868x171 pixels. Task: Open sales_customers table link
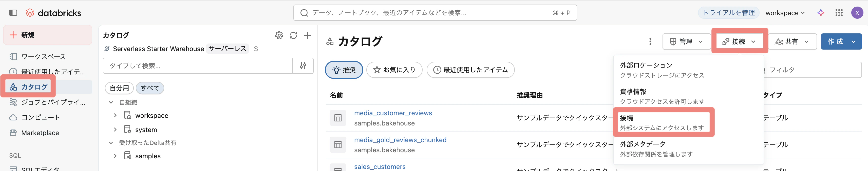(380, 167)
